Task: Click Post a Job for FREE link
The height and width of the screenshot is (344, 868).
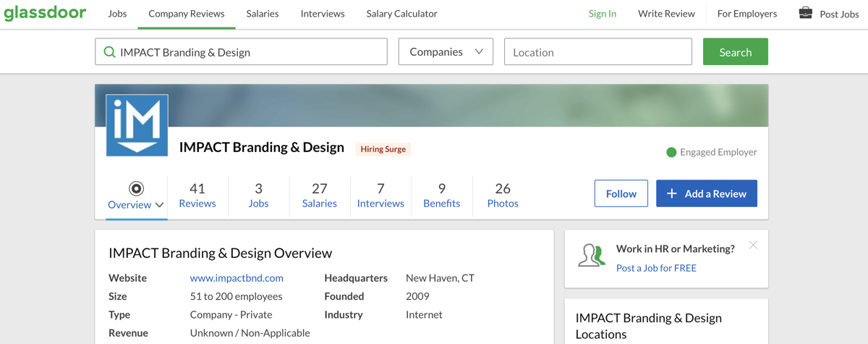Action: tap(656, 268)
